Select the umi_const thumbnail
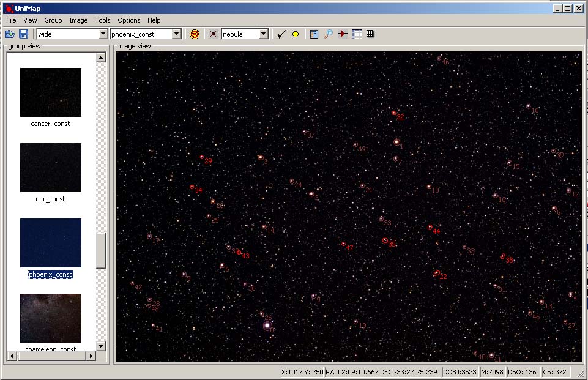Viewport: 588px width, 380px height. coord(51,168)
